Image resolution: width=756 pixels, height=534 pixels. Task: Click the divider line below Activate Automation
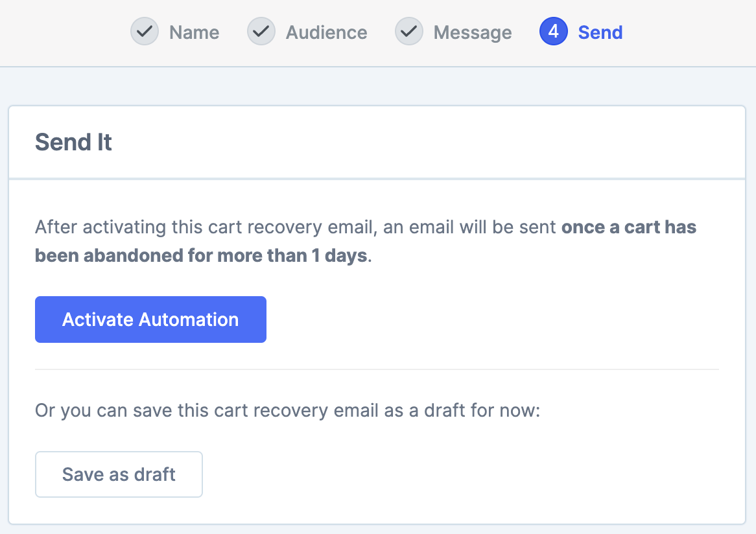[377, 369]
